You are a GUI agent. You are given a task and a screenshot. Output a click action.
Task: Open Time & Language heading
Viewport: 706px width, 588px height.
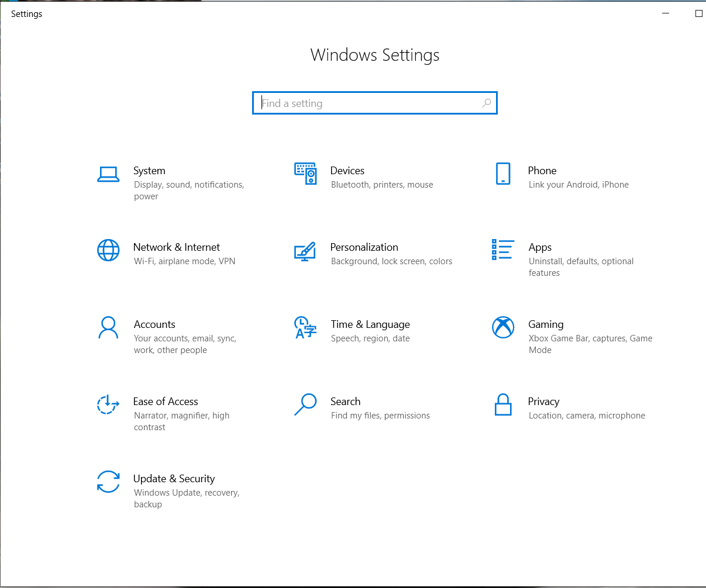(370, 324)
